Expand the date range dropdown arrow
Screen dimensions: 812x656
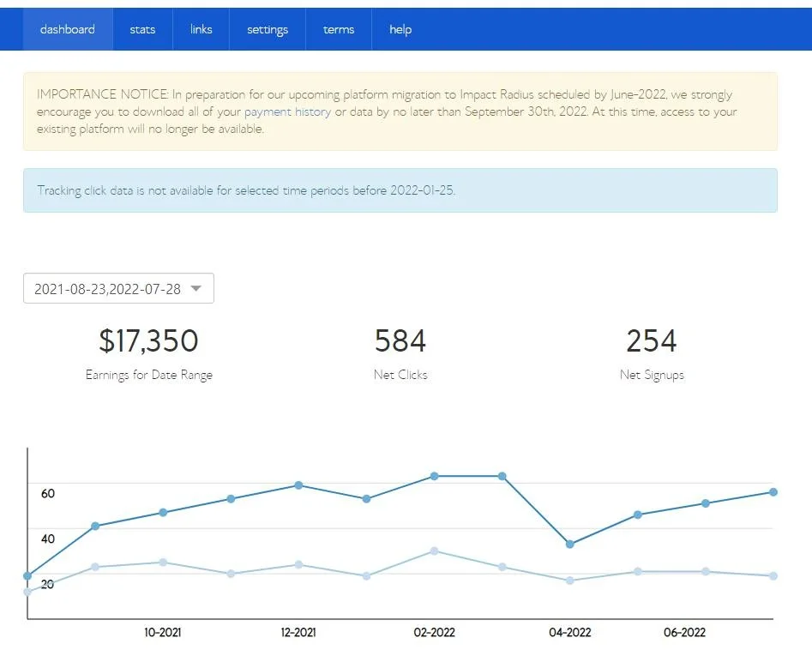[196, 289]
